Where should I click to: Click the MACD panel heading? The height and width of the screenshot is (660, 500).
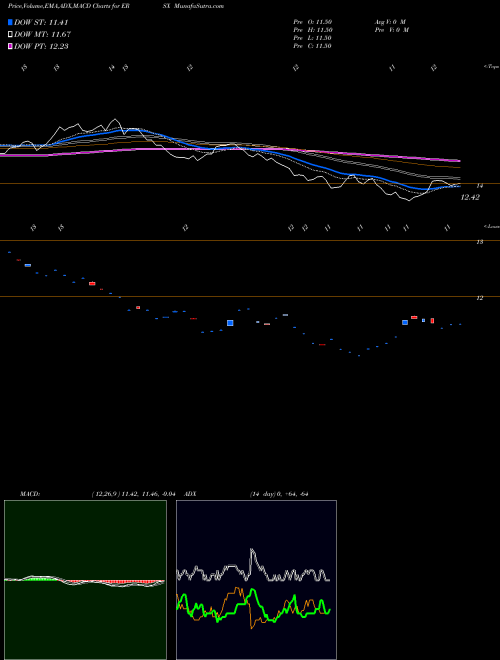click(x=30, y=494)
